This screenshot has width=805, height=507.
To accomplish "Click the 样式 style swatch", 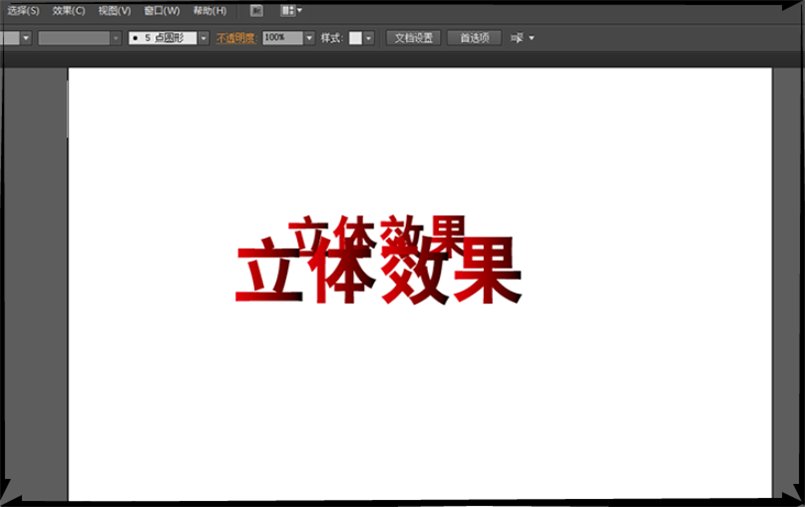I will pyautogui.click(x=355, y=38).
